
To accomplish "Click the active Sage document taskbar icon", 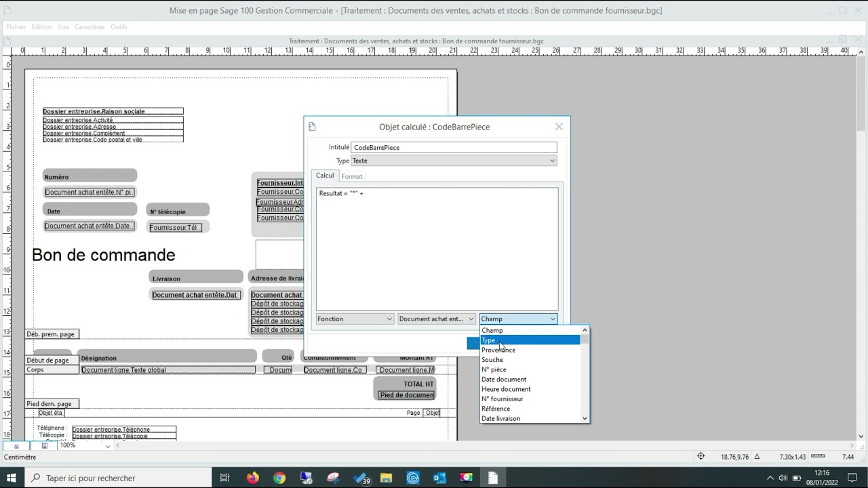I will point(493,478).
